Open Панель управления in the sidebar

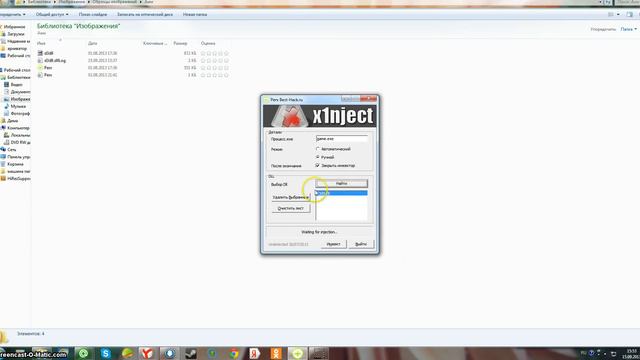[x=15, y=157]
